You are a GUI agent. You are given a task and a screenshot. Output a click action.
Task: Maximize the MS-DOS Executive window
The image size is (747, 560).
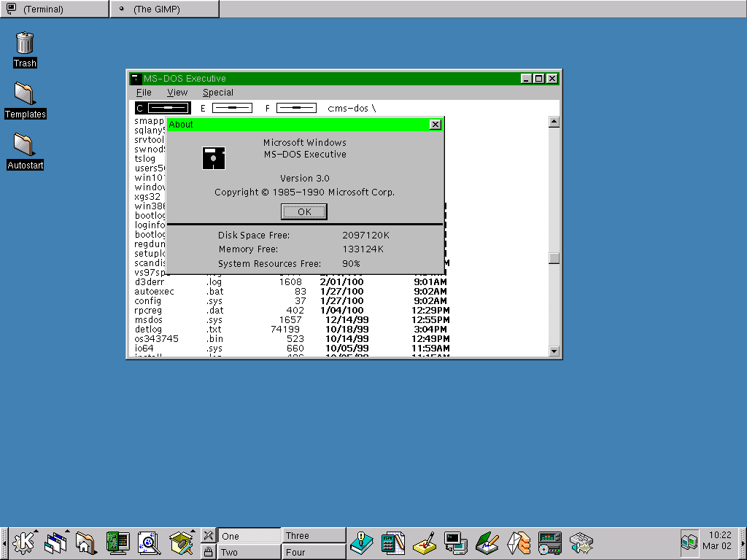pos(539,79)
